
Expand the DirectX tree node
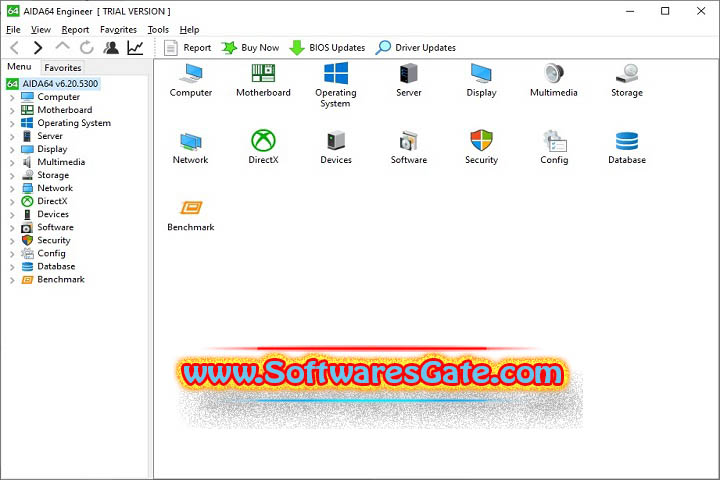click(x=12, y=202)
